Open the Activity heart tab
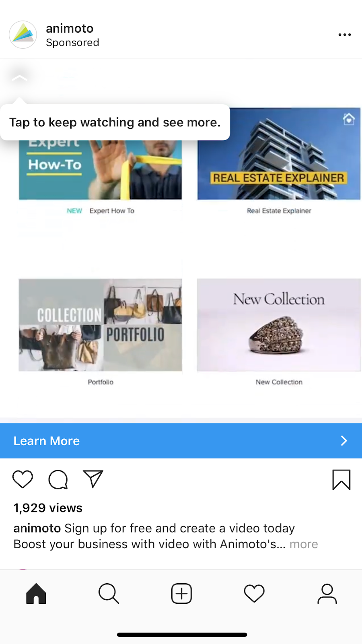This screenshot has height=644, width=362. (254, 594)
